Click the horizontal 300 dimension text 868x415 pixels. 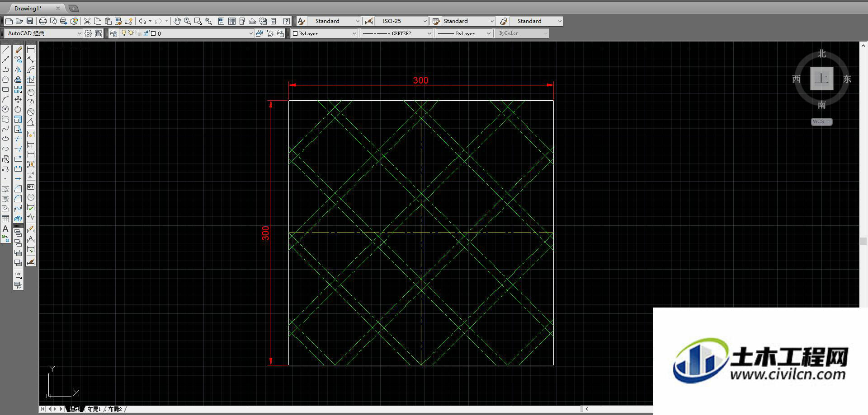coord(420,80)
